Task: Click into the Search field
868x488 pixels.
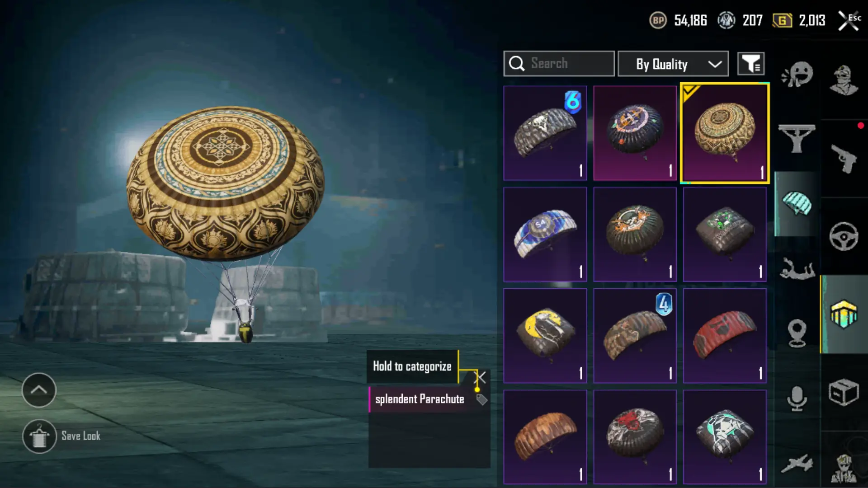Action: [559, 64]
